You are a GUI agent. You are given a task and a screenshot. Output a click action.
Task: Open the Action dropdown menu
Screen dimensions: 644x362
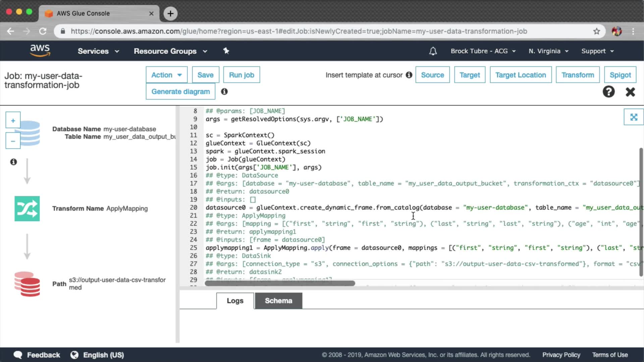click(166, 75)
